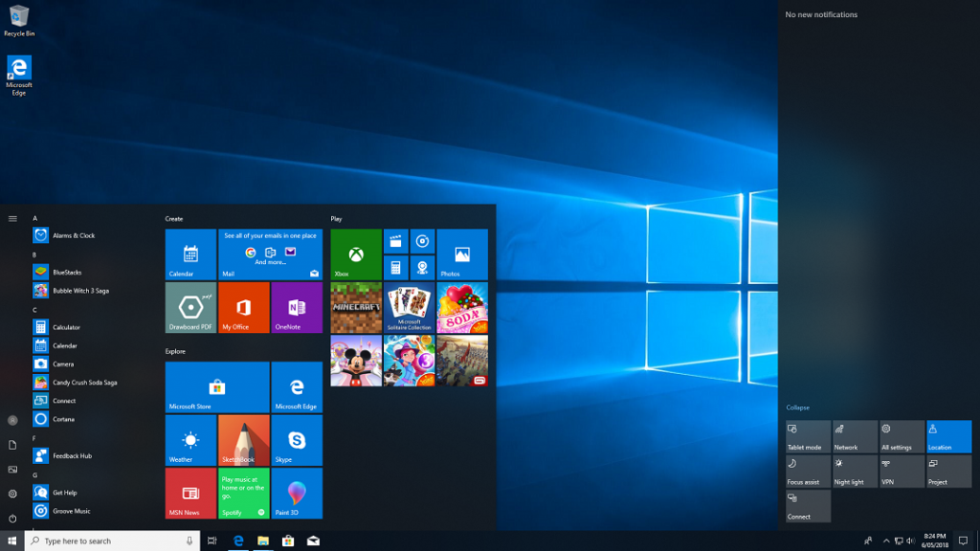Toggle Tablet mode on
The image size is (980, 551).
[x=807, y=436]
